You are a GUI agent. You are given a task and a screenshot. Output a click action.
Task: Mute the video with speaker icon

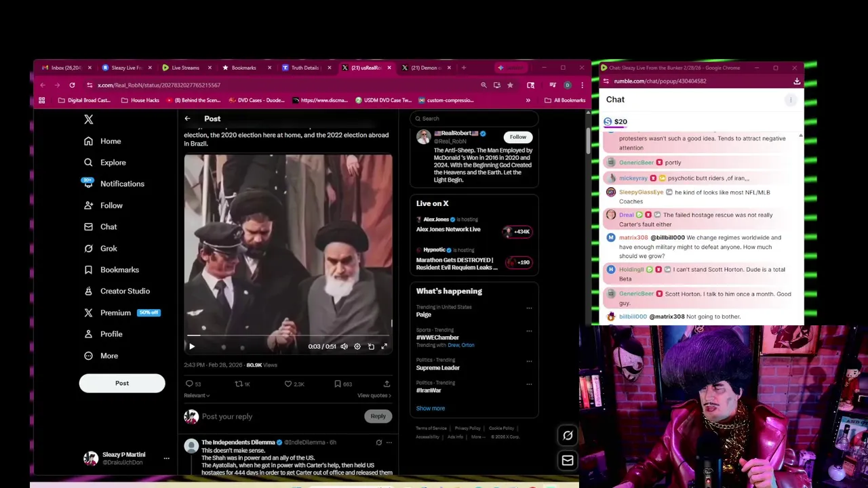[x=344, y=346]
